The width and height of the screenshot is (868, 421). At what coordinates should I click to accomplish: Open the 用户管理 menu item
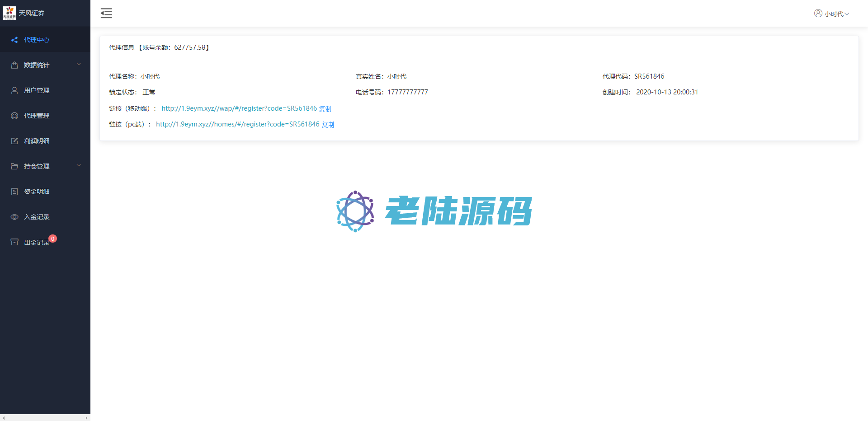45,90
